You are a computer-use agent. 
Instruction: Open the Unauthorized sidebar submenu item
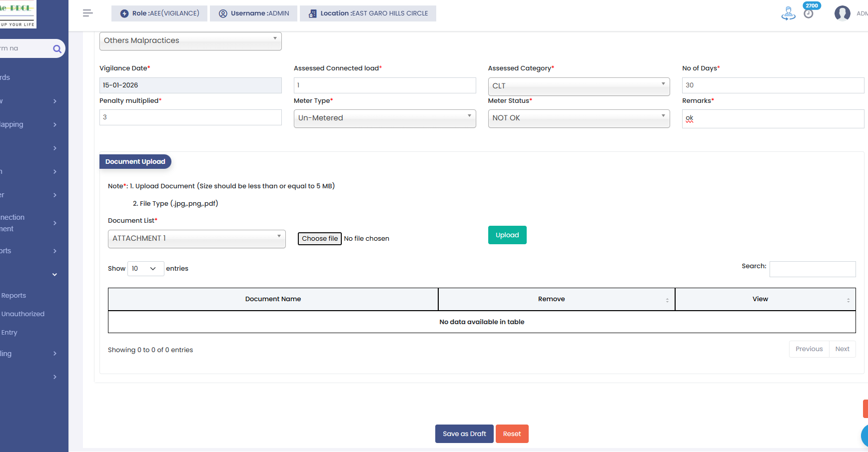point(23,314)
